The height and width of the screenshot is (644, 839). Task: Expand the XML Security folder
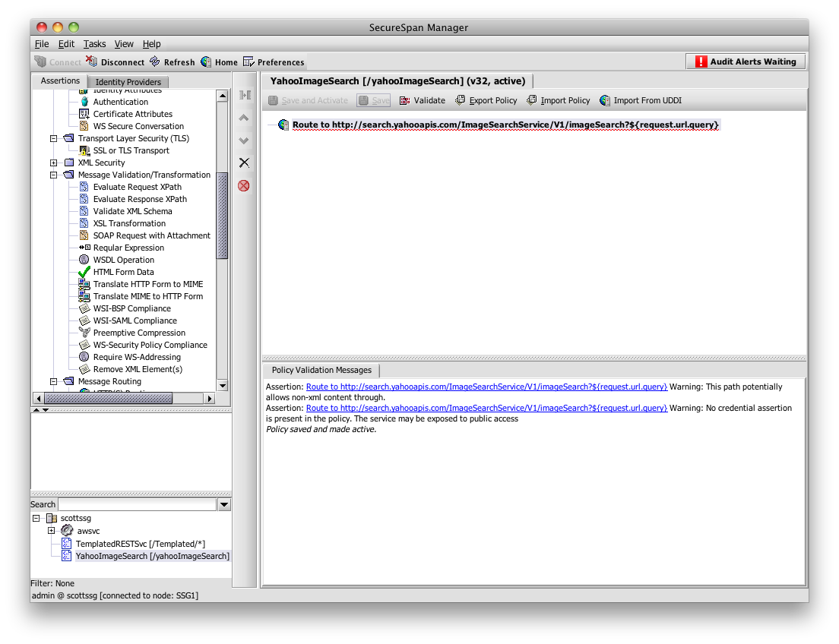point(54,163)
